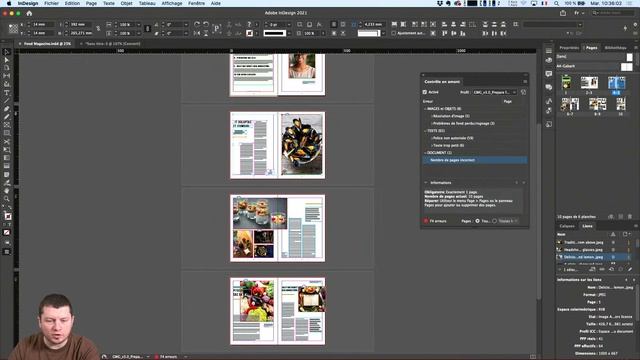Switch to the Calques tab
Viewport: 640px width, 360px height.
(x=567, y=226)
